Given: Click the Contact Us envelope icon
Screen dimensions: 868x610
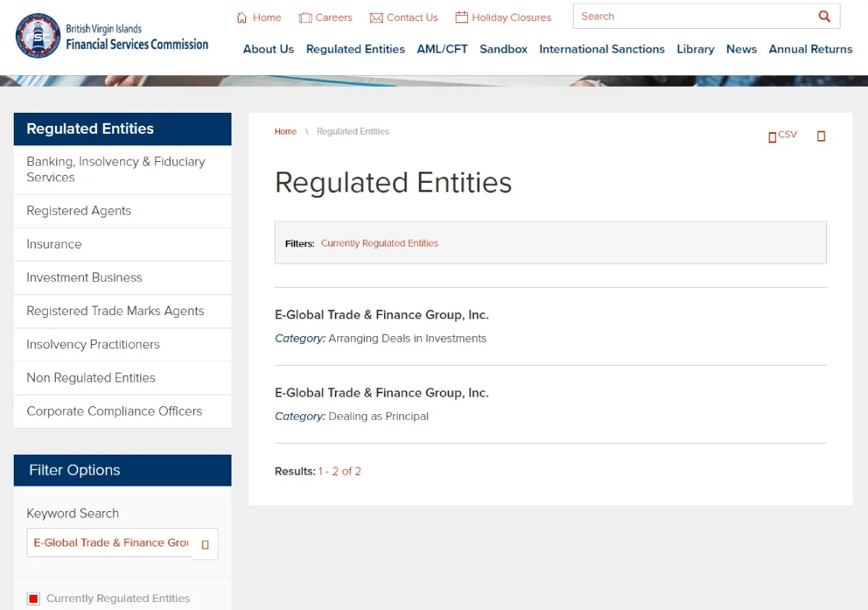Looking at the screenshot, I should click(x=376, y=17).
